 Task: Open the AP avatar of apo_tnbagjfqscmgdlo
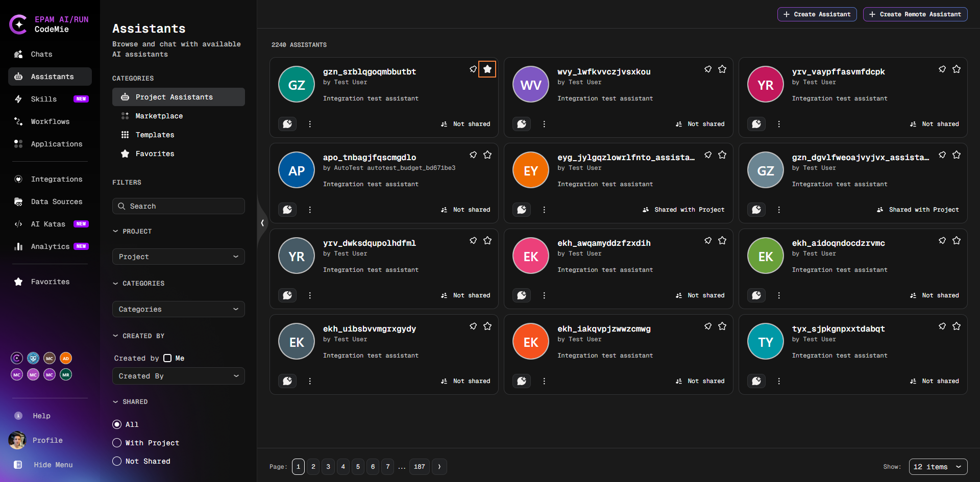(297, 170)
